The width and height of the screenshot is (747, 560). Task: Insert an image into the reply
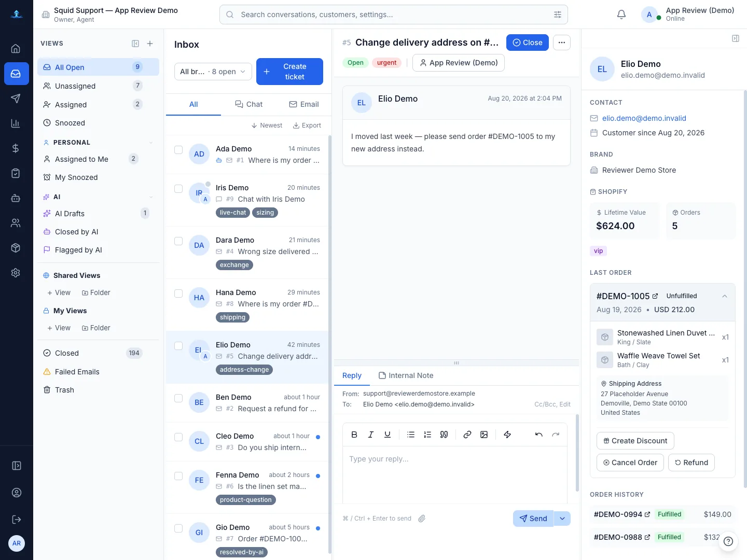point(484,435)
